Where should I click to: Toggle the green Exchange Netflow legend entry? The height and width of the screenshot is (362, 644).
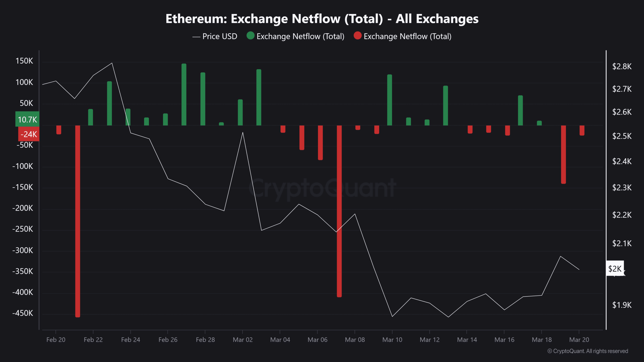296,36
